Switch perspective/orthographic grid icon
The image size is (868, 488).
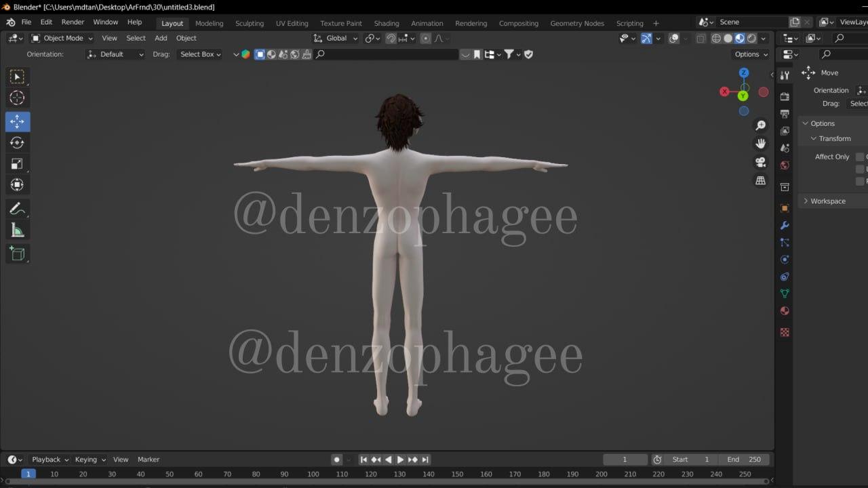coord(761,180)
